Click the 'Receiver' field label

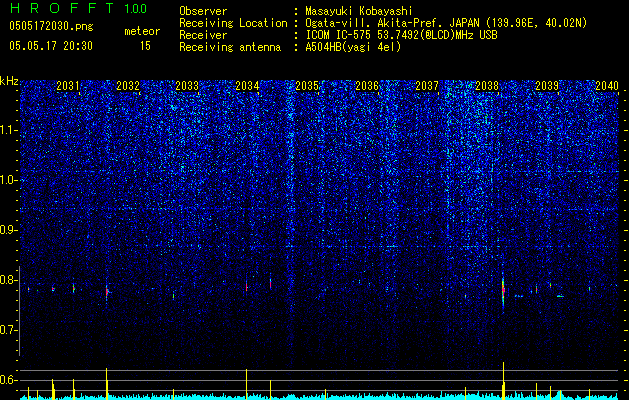(x=203, y=35)
